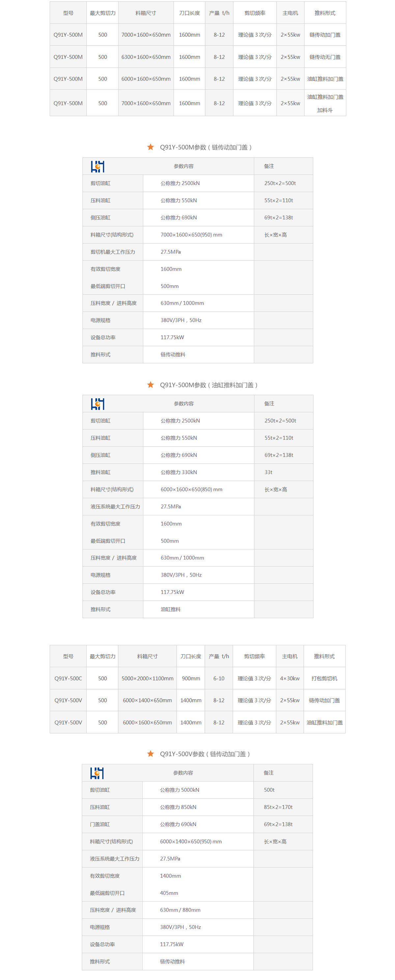Click the star icon beside Q91Y-500M 链传动加门盖 heading
This screenshot has width=395, height=980.
click(x=151, y=147)
